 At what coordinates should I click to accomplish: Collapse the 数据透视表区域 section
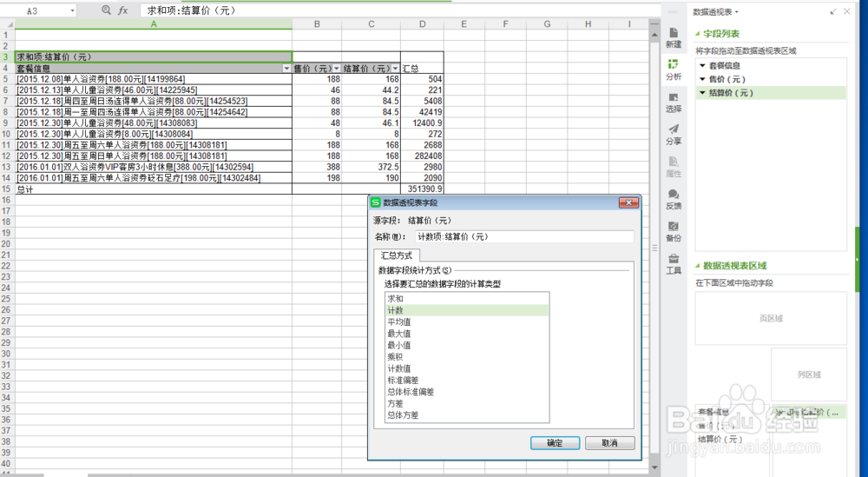pyautogui.click(x=698, y=266)
